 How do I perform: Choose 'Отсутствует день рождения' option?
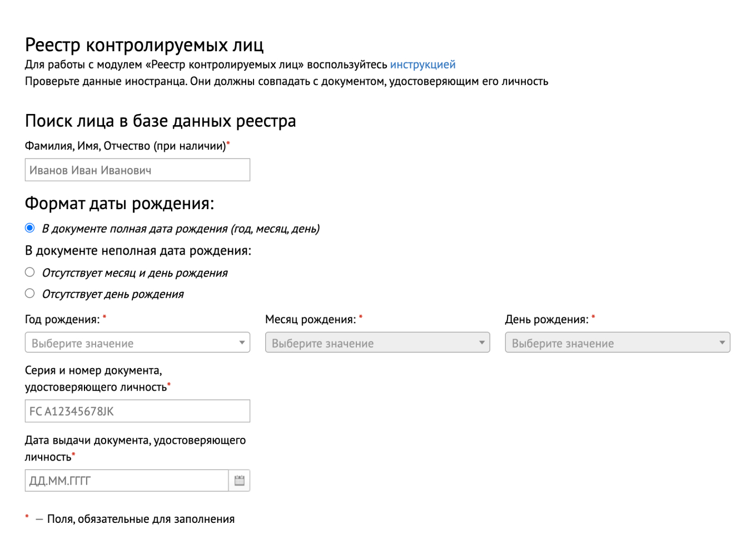[x=28, y=293]
